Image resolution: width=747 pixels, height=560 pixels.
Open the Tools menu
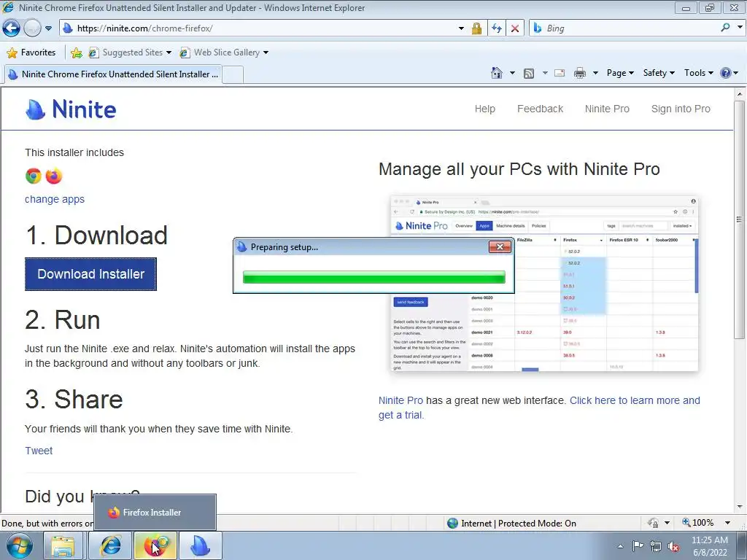(x=698, y=73)
